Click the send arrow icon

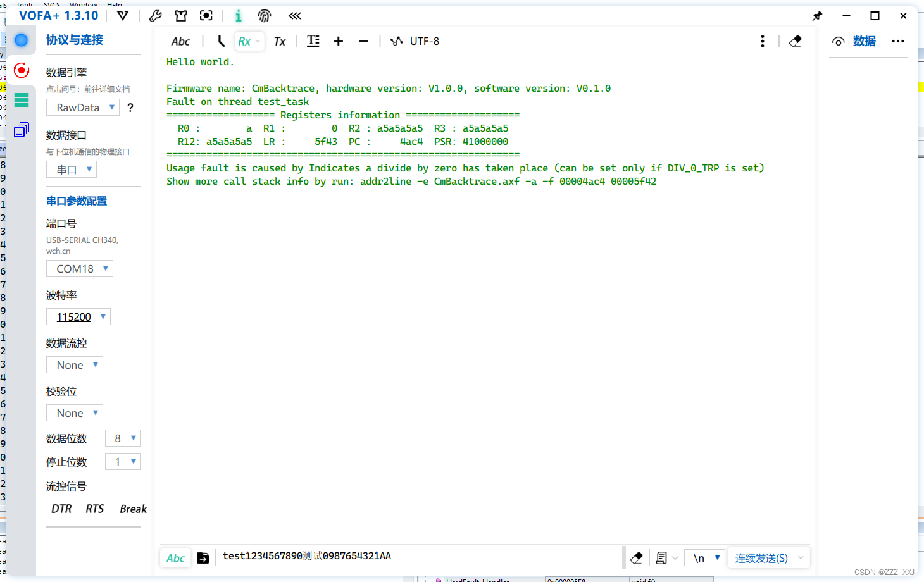pos(203,558)
